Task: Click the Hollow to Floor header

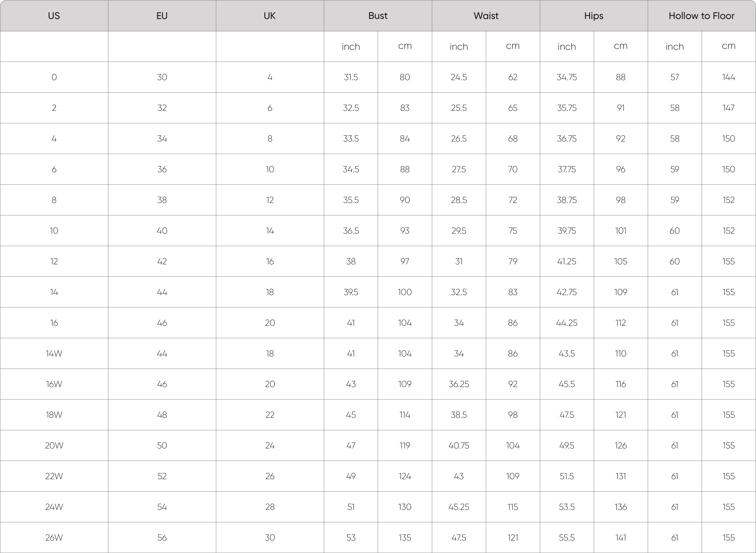Action: coord(701,16)
